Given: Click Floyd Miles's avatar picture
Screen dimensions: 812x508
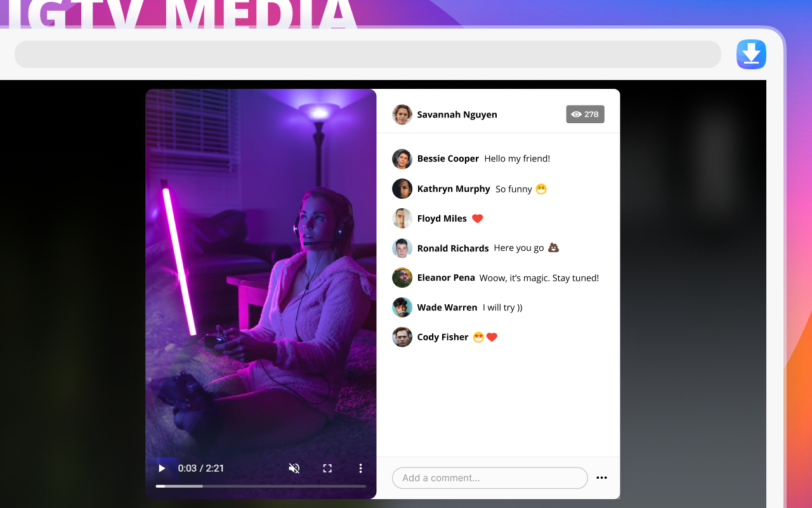Looking at the screenshot, I should 402,218.
